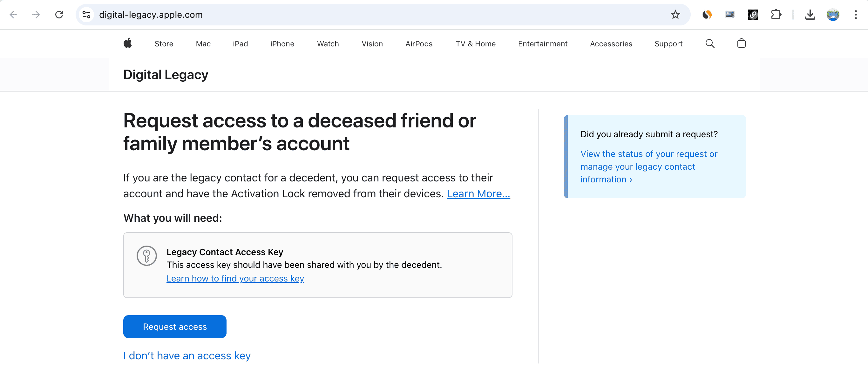Open Chrome three-dot menu
Viewport: 868px width, 380px height.
pyautogui.click(x=856, y=15)
